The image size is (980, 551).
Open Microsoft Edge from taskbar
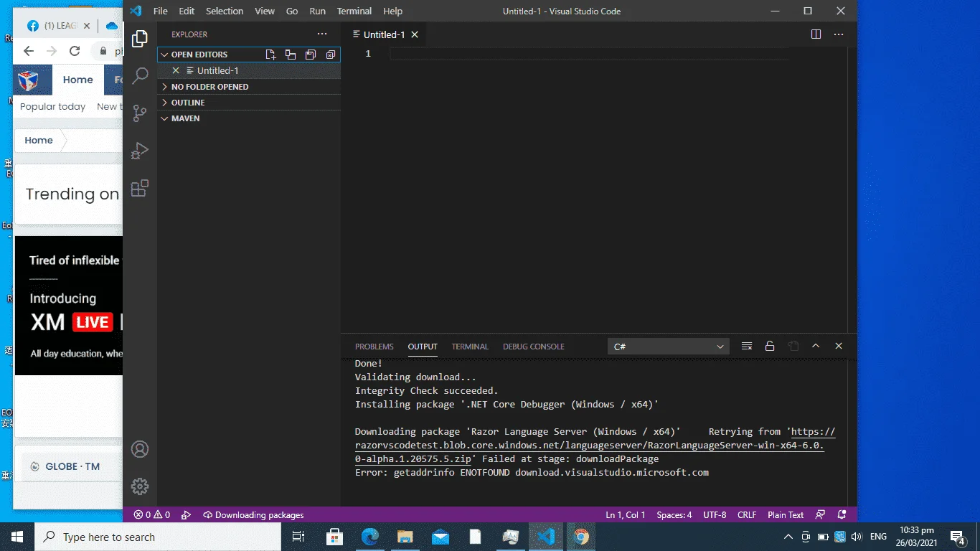(x=369, y=537)
